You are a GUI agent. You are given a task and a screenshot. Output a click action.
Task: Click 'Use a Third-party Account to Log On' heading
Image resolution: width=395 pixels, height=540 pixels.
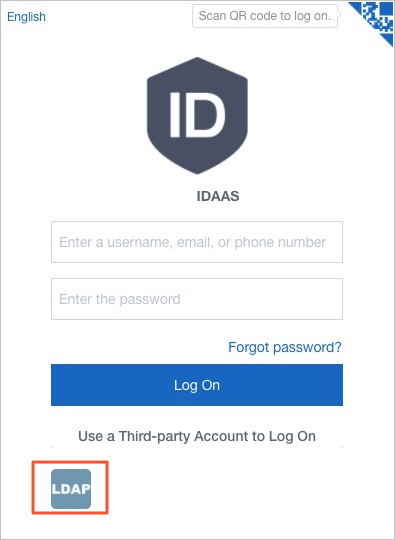pyautogui.click(x=197, y=436)
